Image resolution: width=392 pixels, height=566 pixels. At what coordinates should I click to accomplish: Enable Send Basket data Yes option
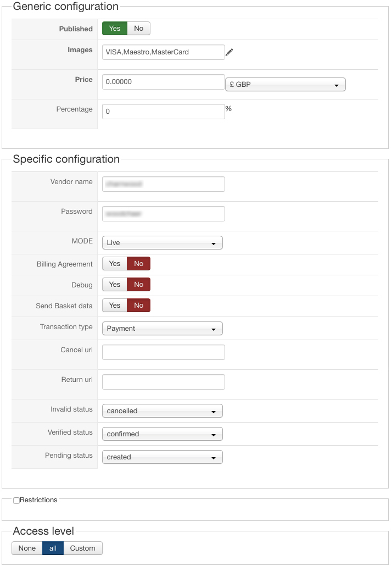(115, 306)
